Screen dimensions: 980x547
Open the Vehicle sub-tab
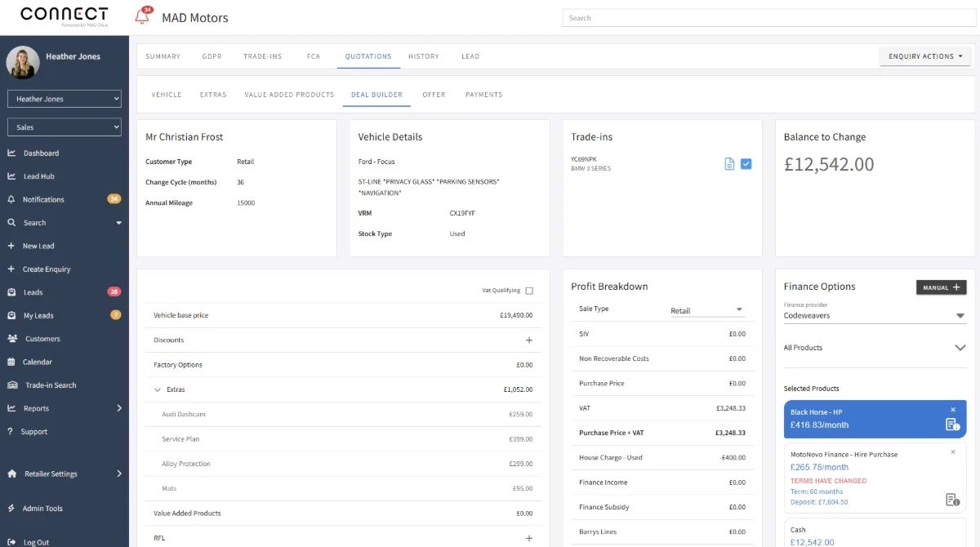(x=167, y=95)
